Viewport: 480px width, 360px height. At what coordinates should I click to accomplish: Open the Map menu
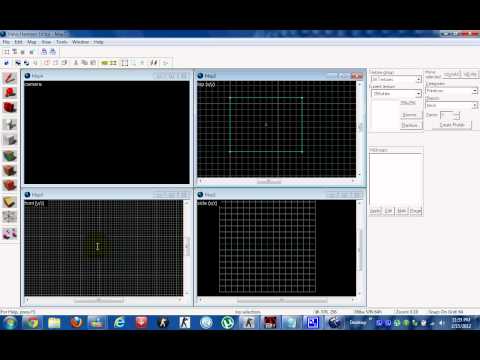click(x=32, y=42)
